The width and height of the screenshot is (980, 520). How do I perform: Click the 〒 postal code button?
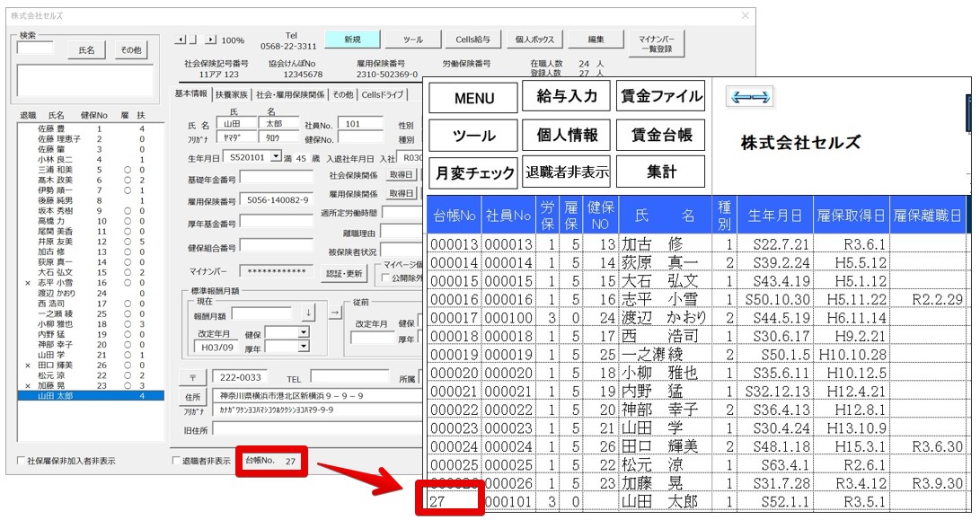pyautogui.click(x=192, y=379)
